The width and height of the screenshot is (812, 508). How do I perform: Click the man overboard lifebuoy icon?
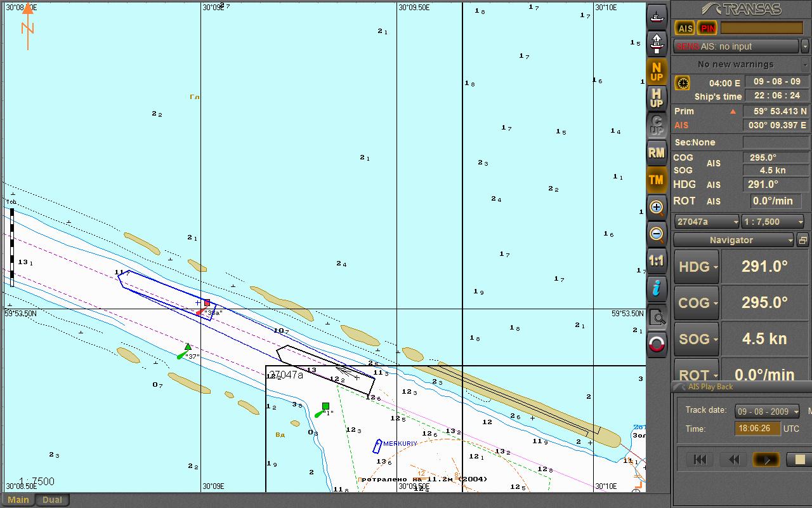[657, 344]
